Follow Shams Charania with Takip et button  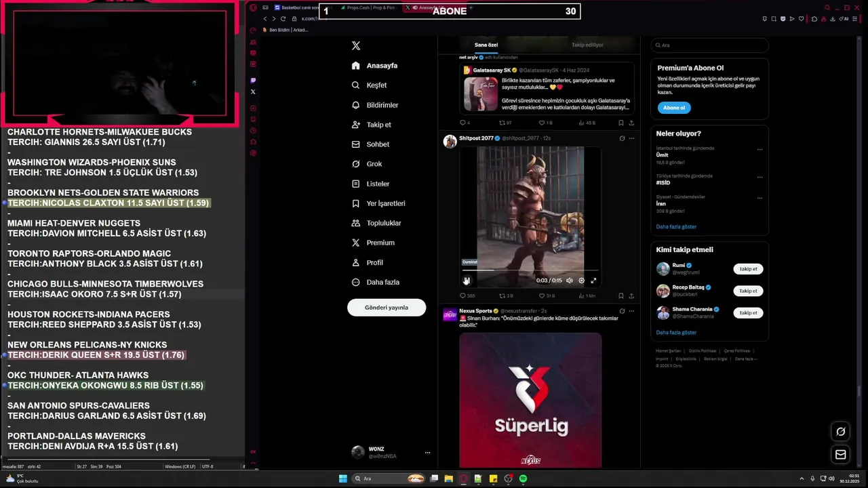pos(748,312)
